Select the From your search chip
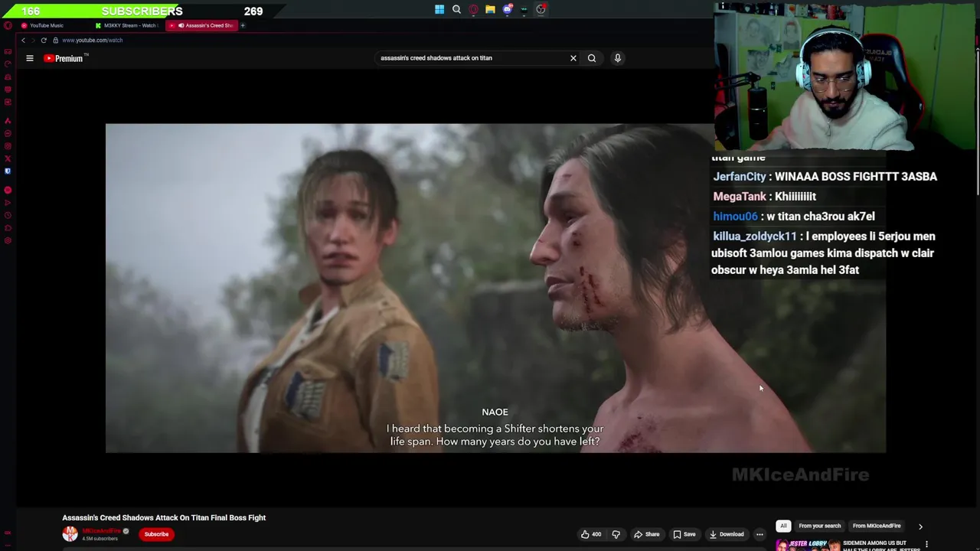Viewport: 980px width, 551px height. click(819, 526)
